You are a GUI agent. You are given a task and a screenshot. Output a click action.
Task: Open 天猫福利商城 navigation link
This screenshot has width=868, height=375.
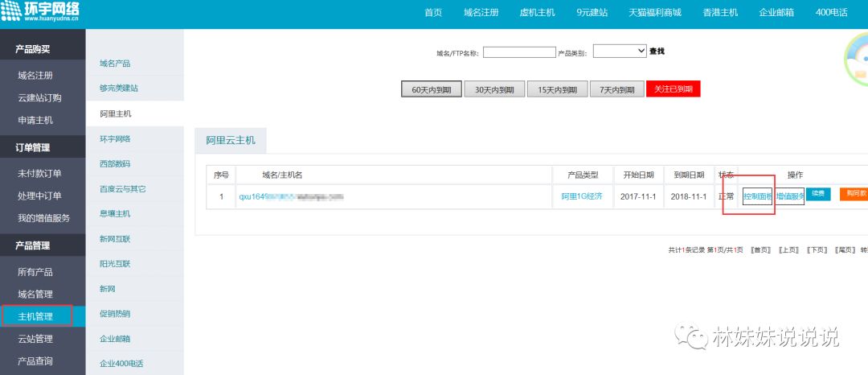655,13
